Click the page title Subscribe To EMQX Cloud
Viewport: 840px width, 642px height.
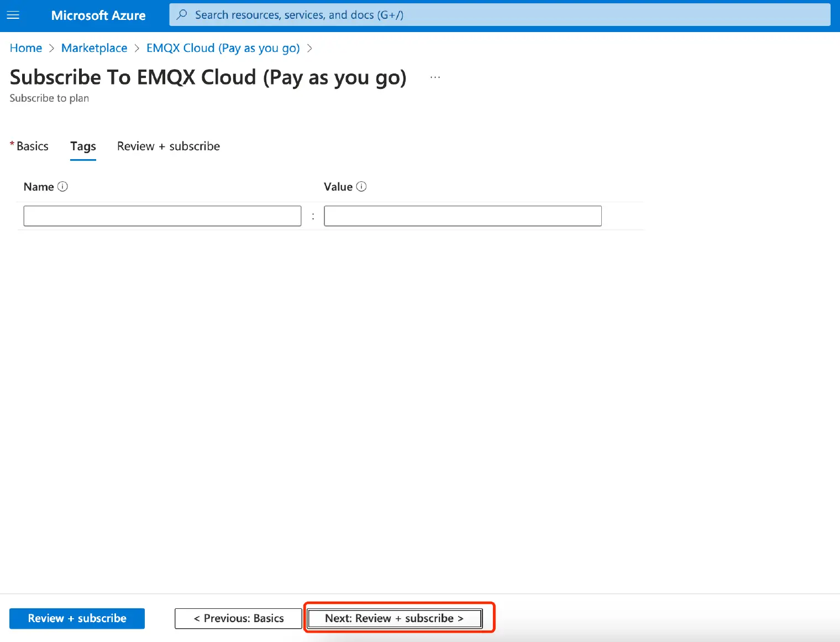point(208,77)
